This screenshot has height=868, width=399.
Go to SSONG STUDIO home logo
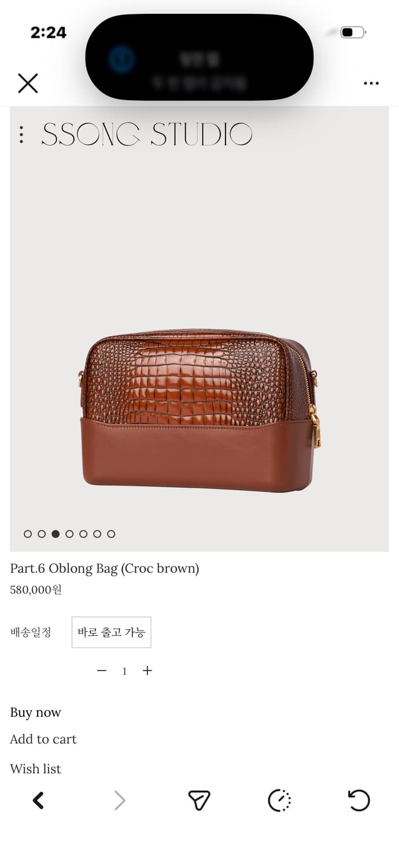point(147,134)
